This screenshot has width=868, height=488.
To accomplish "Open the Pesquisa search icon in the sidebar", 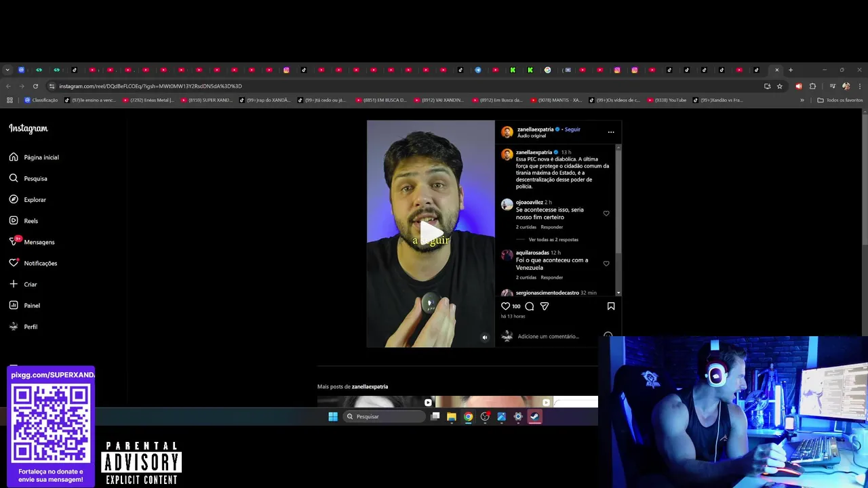I will (14, 178).
